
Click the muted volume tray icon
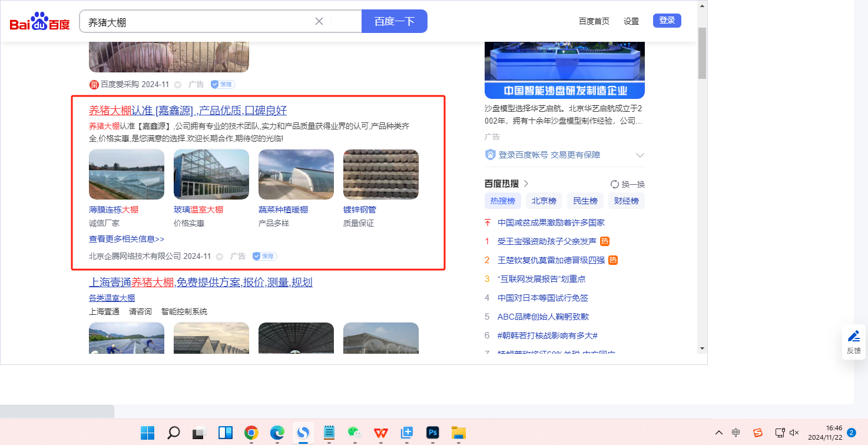coord(794,433)
